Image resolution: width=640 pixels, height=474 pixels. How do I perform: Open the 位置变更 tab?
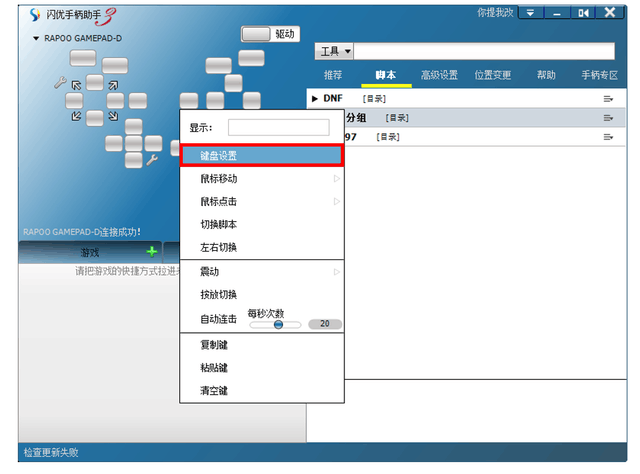point(493,75)
